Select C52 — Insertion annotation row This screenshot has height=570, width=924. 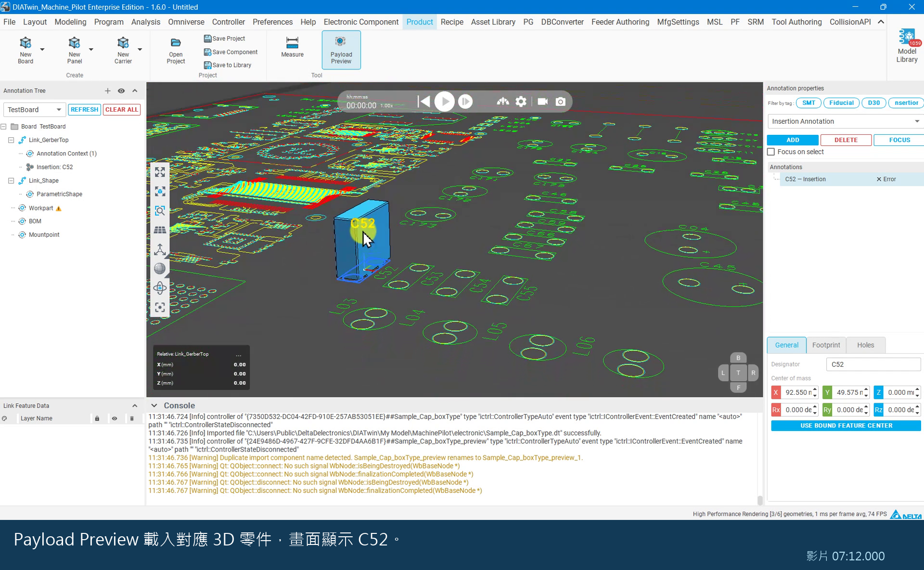(x=852, y=179)
